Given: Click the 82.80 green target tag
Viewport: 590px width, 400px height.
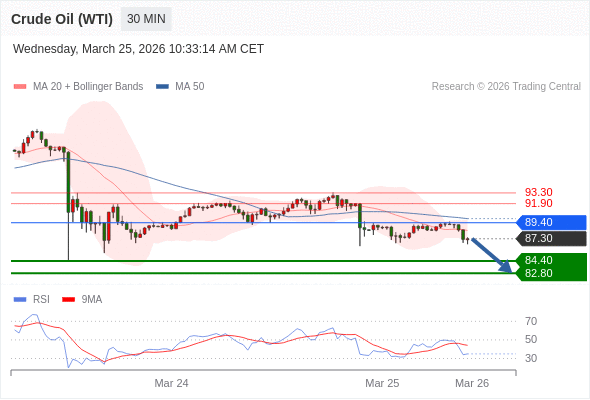Looking at the screenshot, I should click(x=551, y=274).
